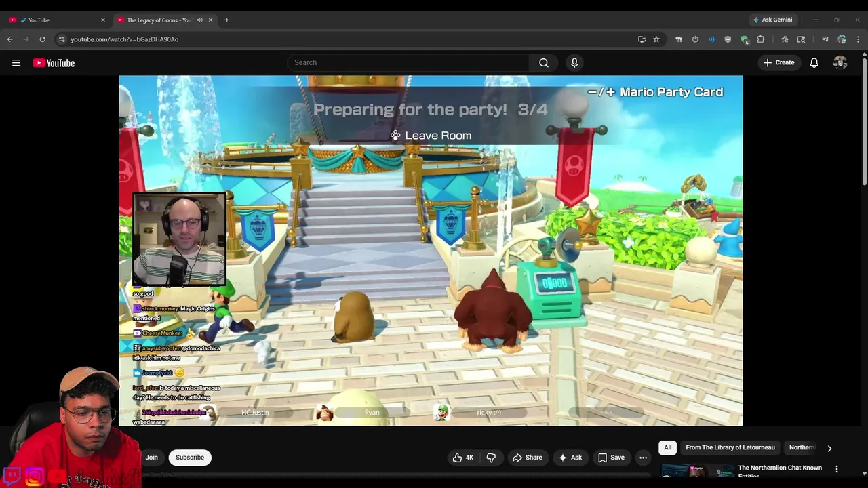Click the Join membership button
Viewport: 868px width, 488px height.
coord(152,457)
